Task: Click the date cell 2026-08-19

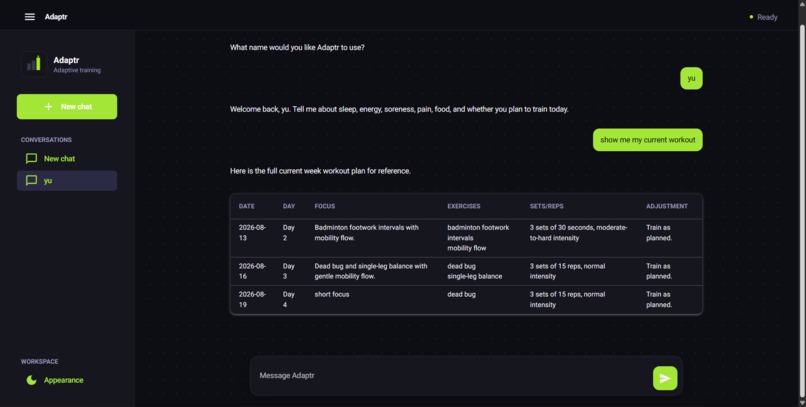Action: (x=252, y=300)
